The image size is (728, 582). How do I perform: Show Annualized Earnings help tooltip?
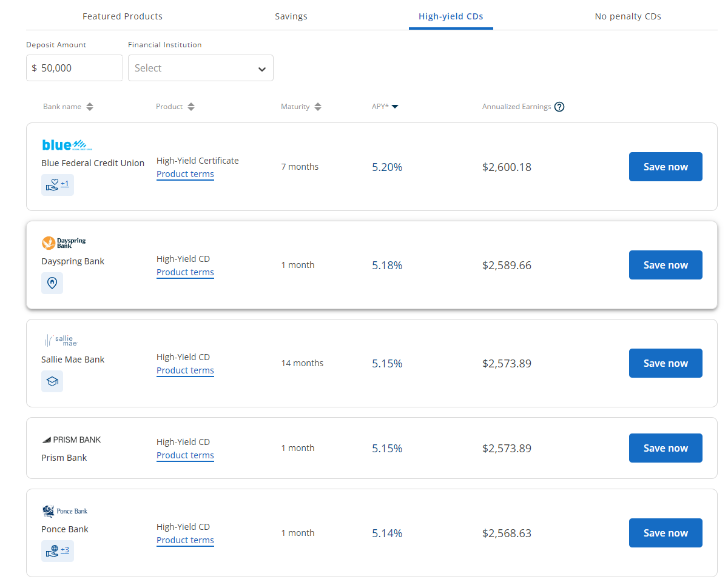tap(559, 107)
